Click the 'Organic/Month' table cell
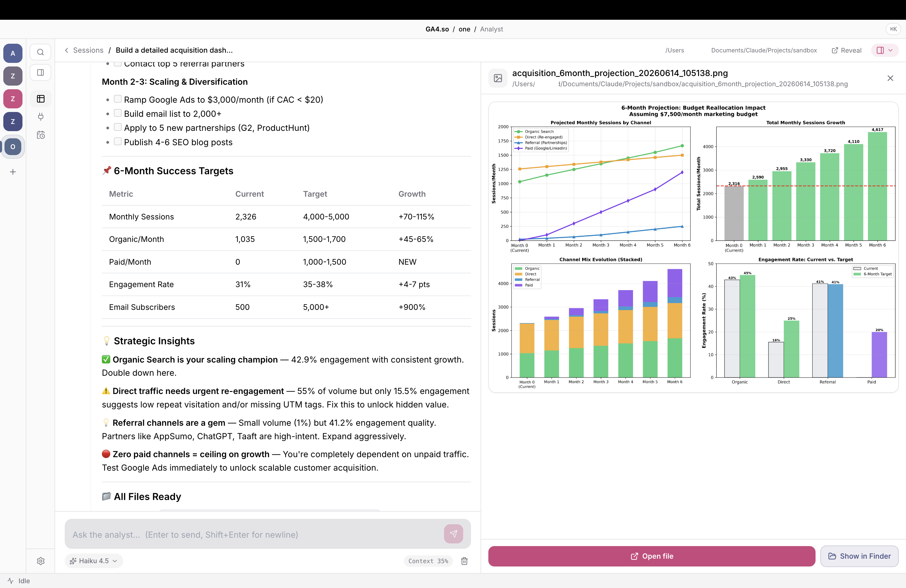The image size is (906, 588). (x=136, y=239)
